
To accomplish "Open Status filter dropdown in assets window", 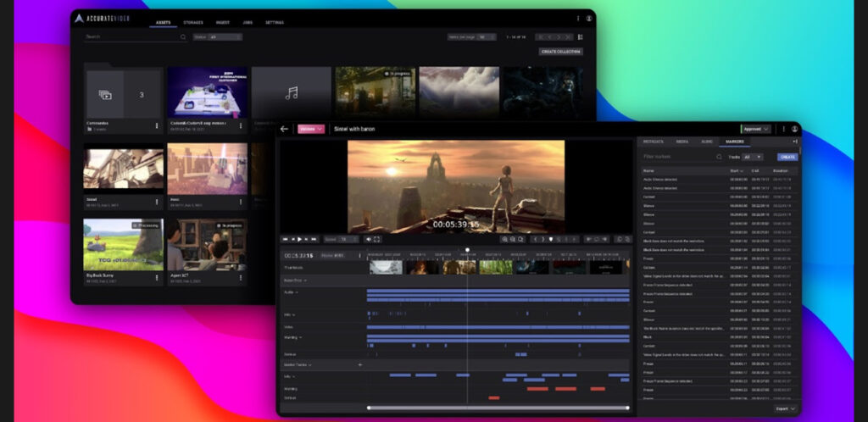I will click(218, 37).
